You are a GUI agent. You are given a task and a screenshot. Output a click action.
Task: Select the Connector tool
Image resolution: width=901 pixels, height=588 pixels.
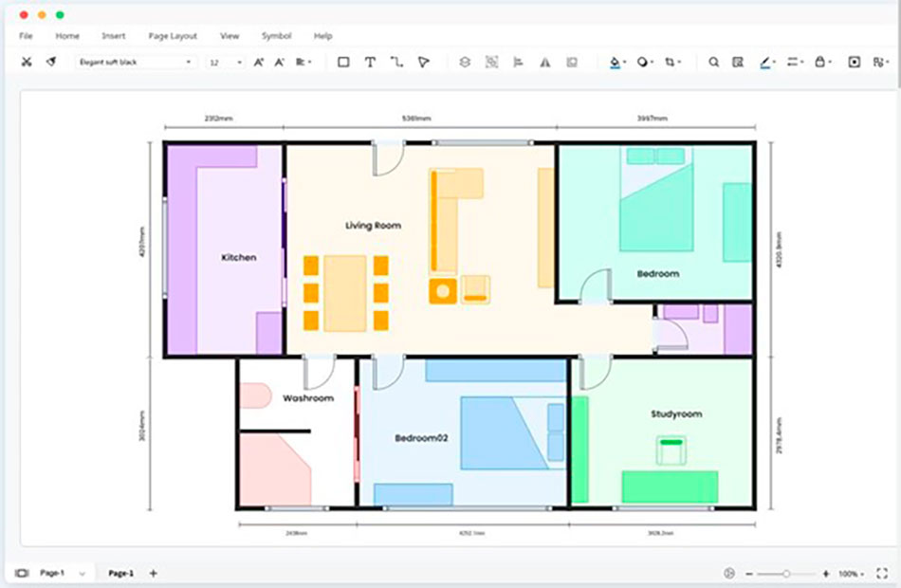396,62
